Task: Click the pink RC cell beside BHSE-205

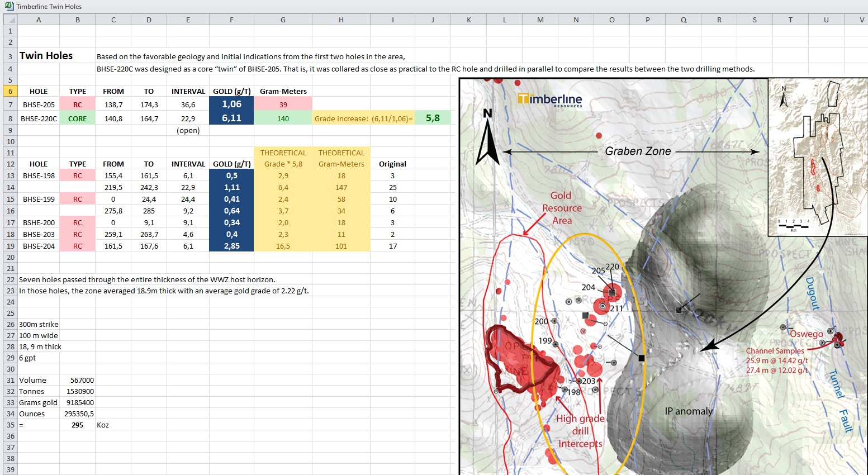Action: pyautogui.click(x=78, y=104)
